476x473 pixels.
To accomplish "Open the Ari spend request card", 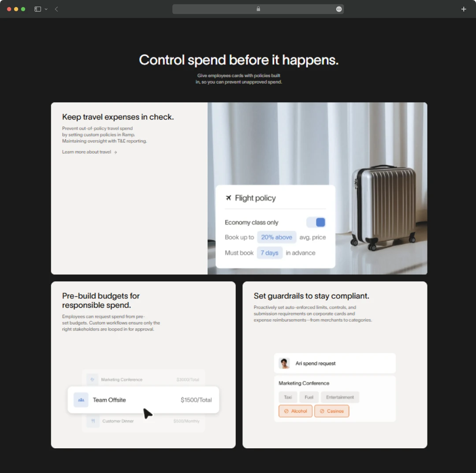I will click(x=335, y=363).
